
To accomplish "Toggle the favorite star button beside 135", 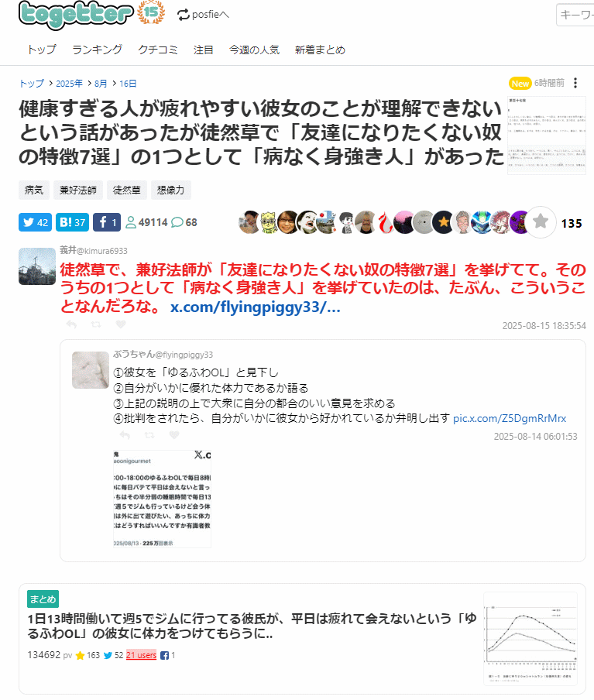I will (x=541, y=222).
